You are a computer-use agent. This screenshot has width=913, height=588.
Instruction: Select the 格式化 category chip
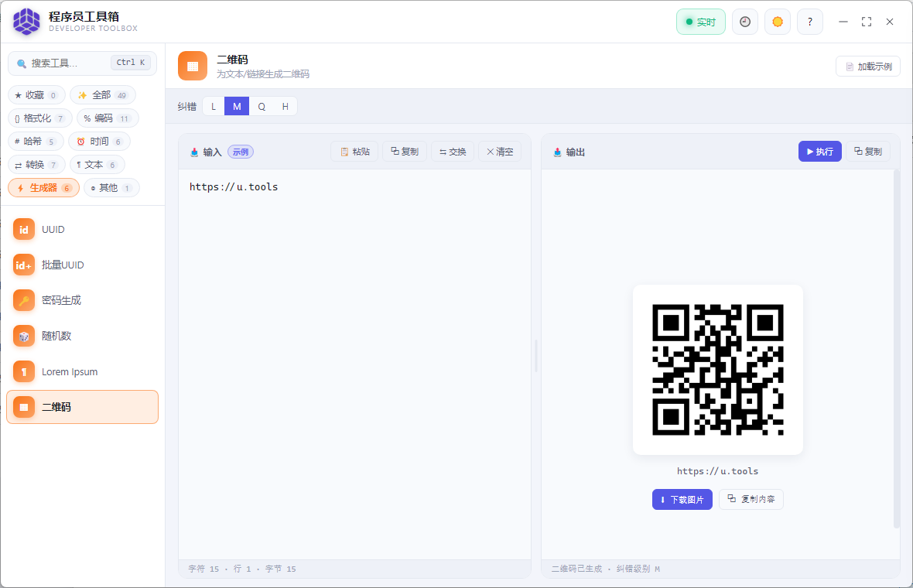coord(39,118)
